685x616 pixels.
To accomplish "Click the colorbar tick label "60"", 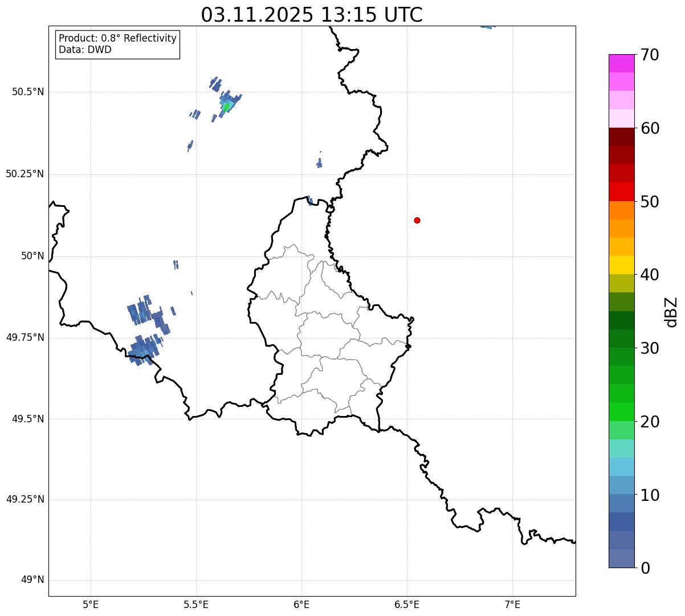I will tap(650, 128).
